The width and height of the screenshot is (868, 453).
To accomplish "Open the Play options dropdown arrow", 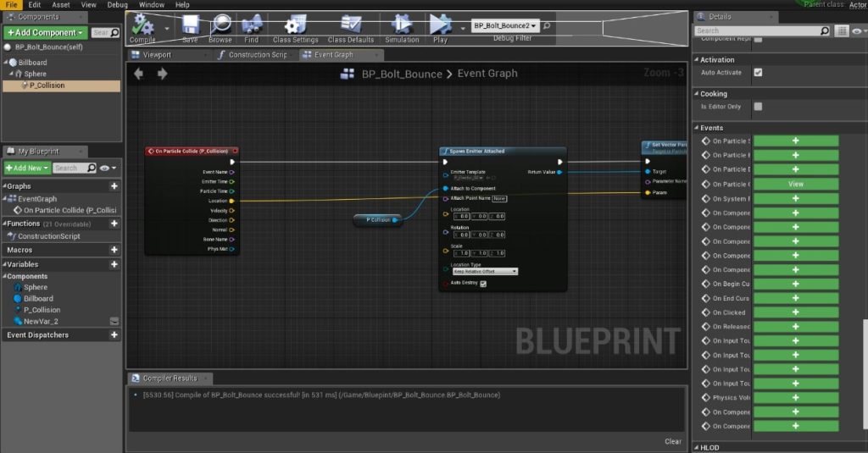I will pos(463,28).
